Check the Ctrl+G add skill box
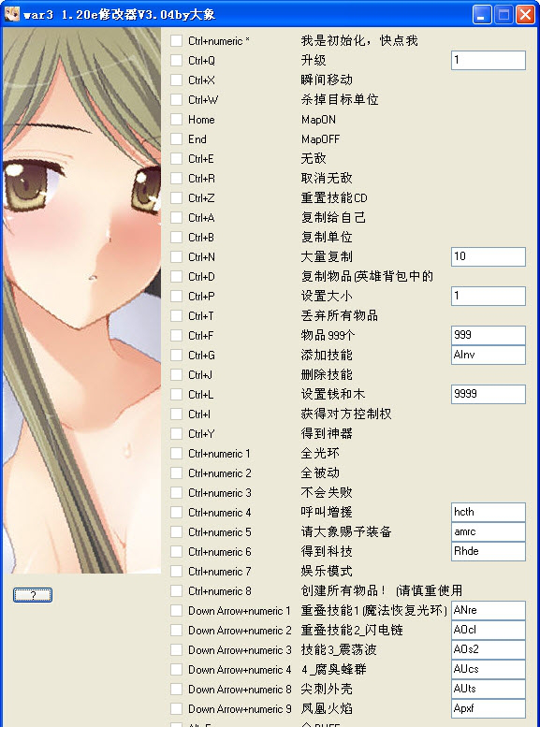This screenshot has height=756, width=540. (177, 355)
